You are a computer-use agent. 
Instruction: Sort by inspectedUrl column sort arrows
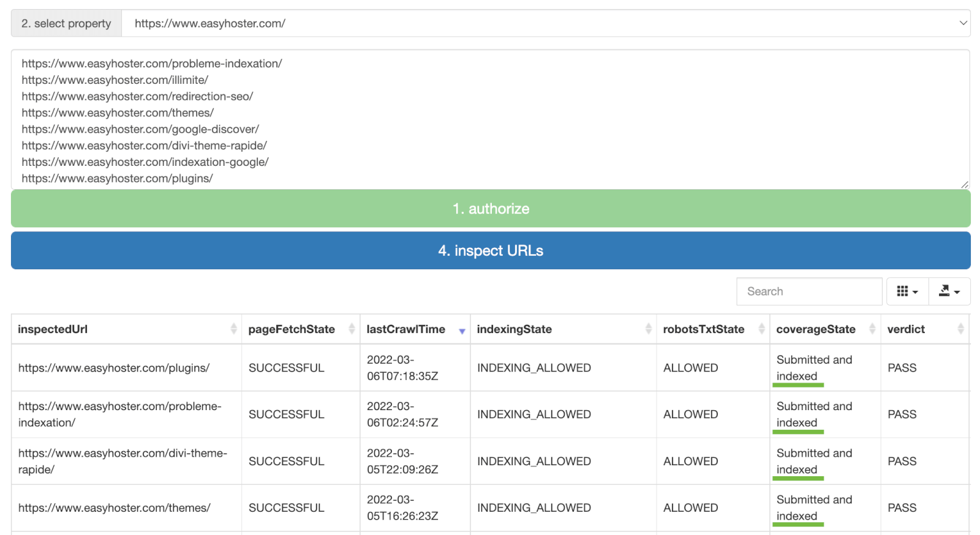[233, 329]
